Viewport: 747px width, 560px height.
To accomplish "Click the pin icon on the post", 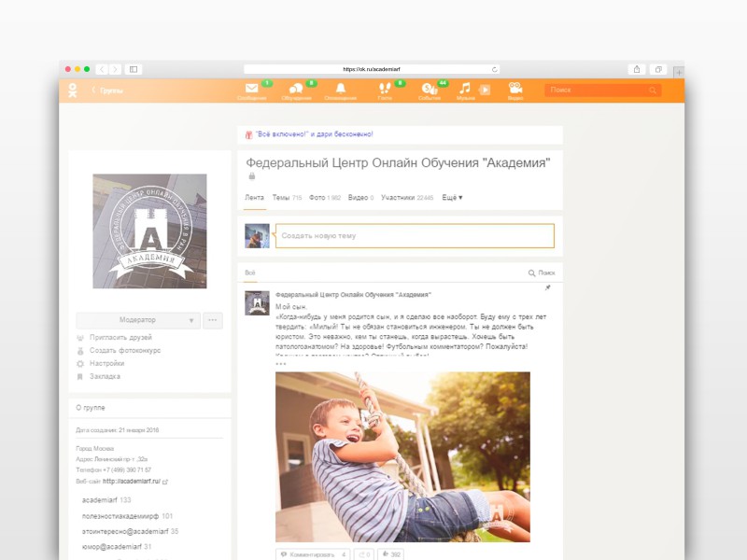I will point(548,287).
